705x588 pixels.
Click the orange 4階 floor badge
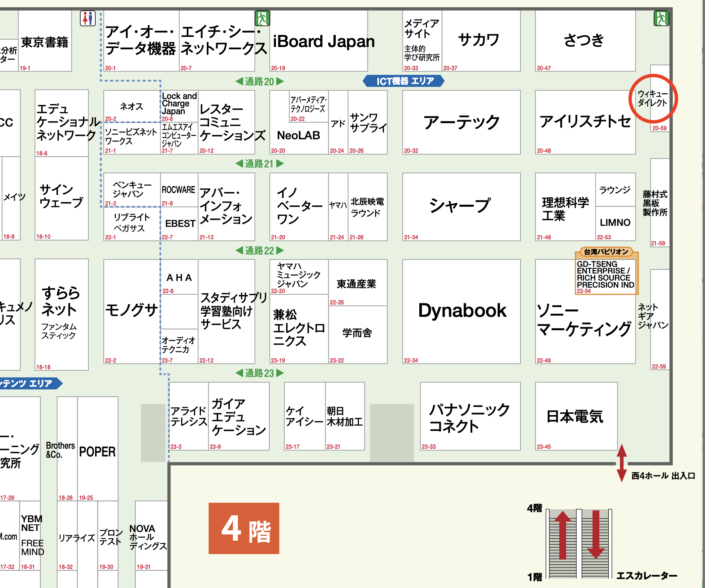(x=244, y=528)
